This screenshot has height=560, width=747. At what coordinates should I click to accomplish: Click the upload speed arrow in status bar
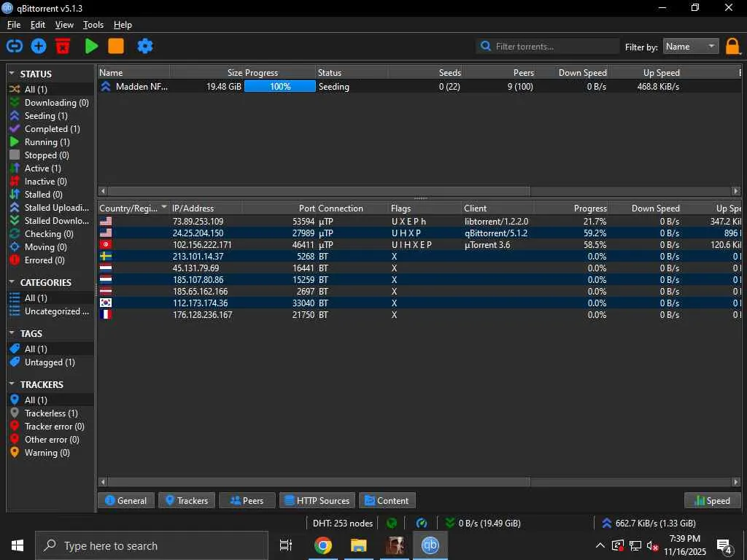(x=606, y=524)
